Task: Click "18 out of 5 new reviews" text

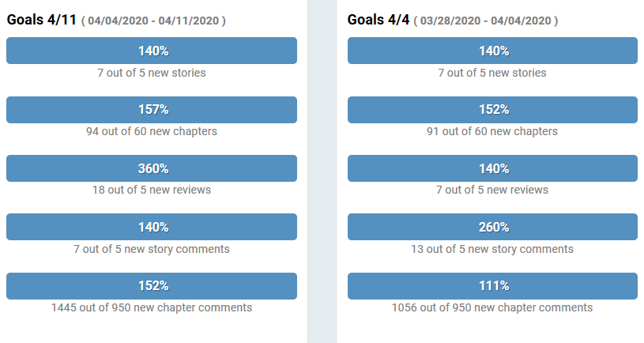Action: click(x=152, y=190)
